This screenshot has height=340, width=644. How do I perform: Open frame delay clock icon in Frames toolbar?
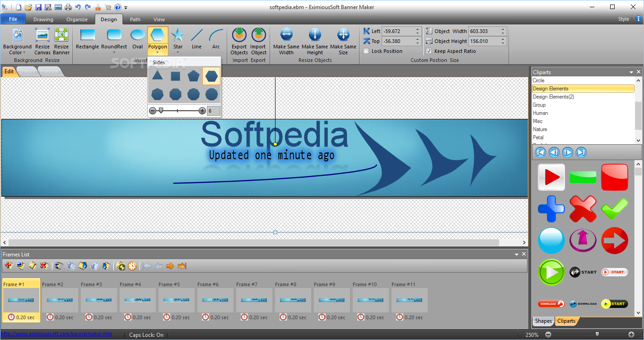[132, 266]
